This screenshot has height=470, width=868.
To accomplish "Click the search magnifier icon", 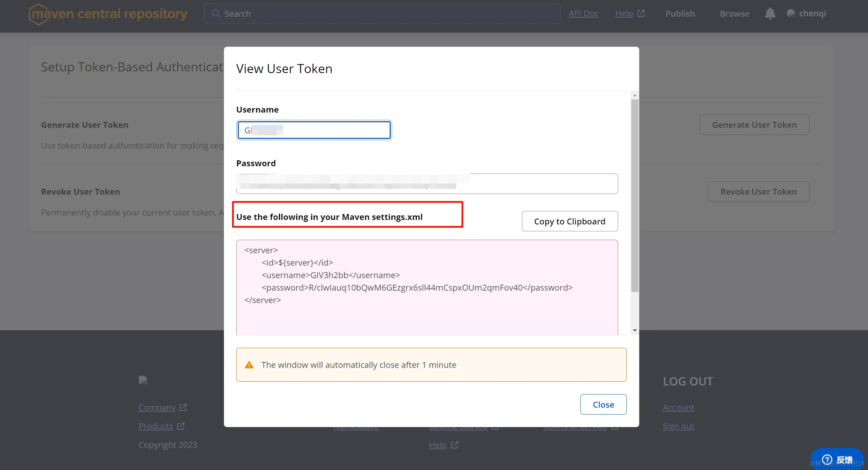I will 216,14.
